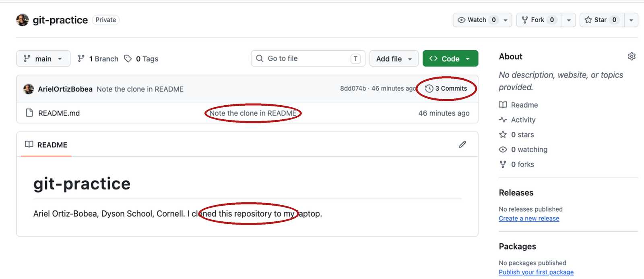Click the eye icon beside 0 watching
The height and width of the screenshot is (279, 644).
[503, 150]
